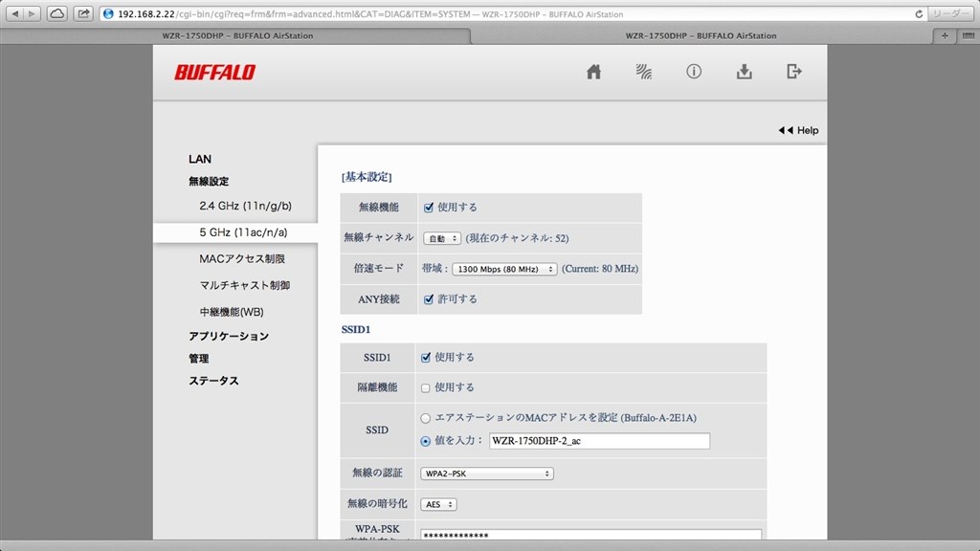980x551 pixels.
Task: Open the iCloud tabs button
Action: 56,13
